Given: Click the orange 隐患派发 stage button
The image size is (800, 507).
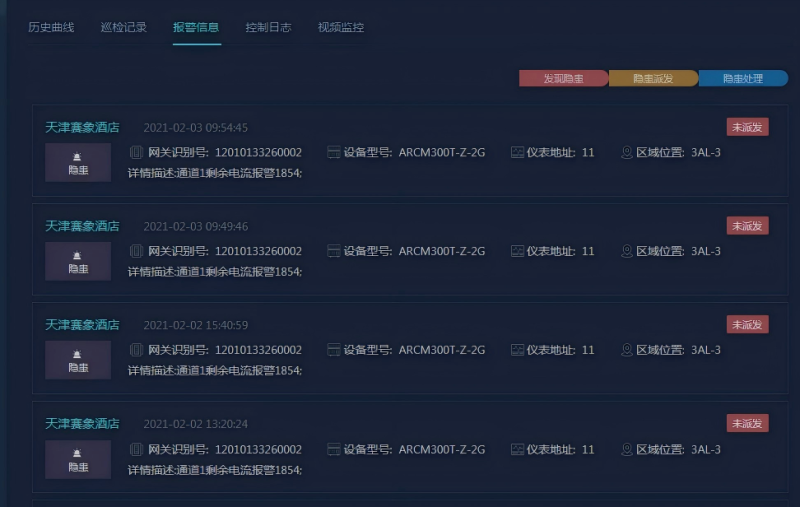Looking at the screenshot, I should [653, 79].
